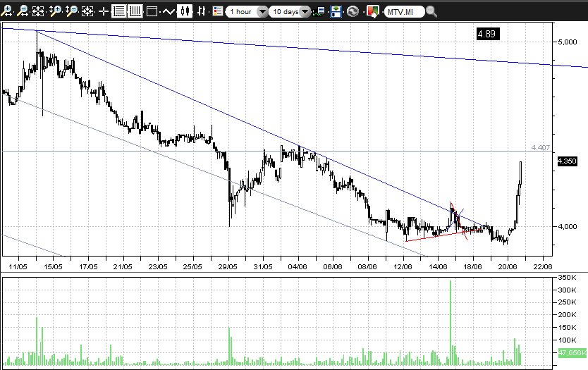Click the vertical zoom in magnifier

click(55, 11)
